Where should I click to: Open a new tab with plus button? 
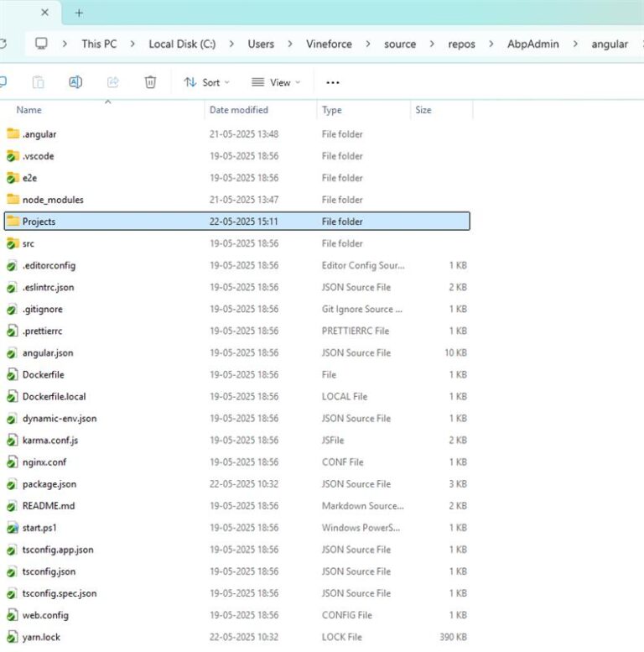79,13
